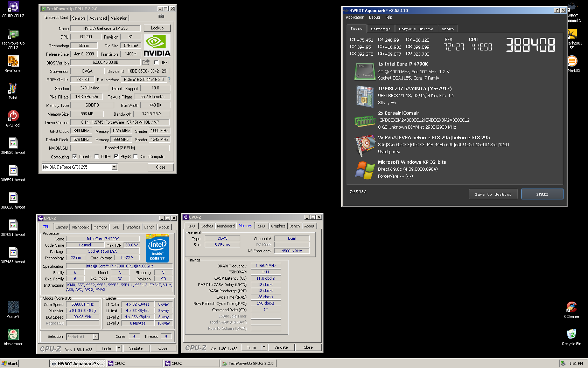The height and width of the screenshot is (368, 588).
Task: Open GPU selection dropdown in GPU-Z
Action: tap(114, 167)
